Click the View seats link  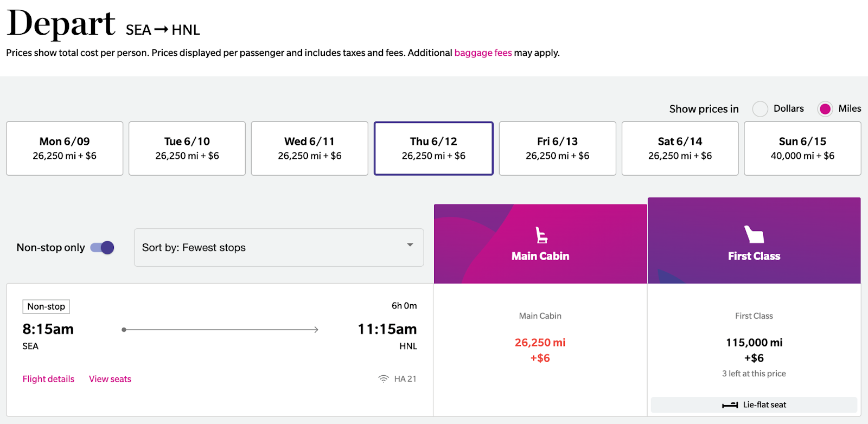(110, 379)
